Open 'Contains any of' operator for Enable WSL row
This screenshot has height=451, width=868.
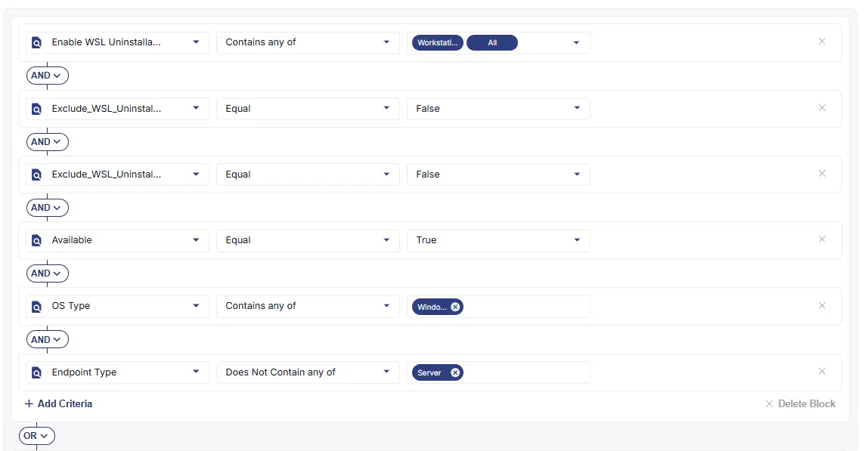(308, 42)
